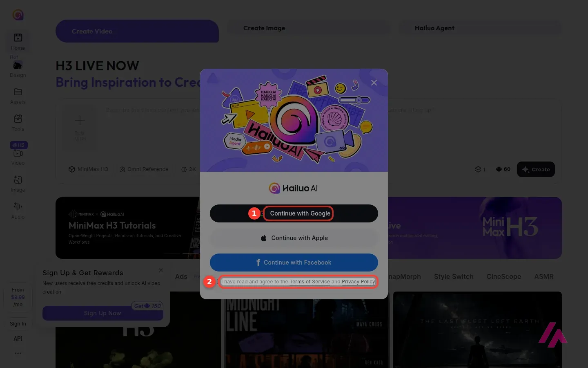Open Audio section in sidebar
The height and width of the screenshot is (368, 588).
click(18, 211)
